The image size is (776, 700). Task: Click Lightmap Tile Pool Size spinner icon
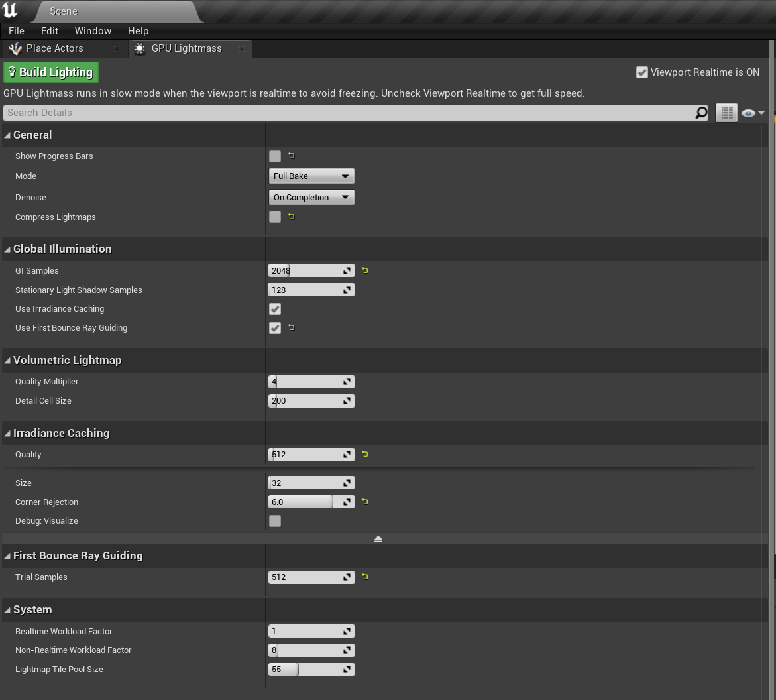tap(347, 670)
